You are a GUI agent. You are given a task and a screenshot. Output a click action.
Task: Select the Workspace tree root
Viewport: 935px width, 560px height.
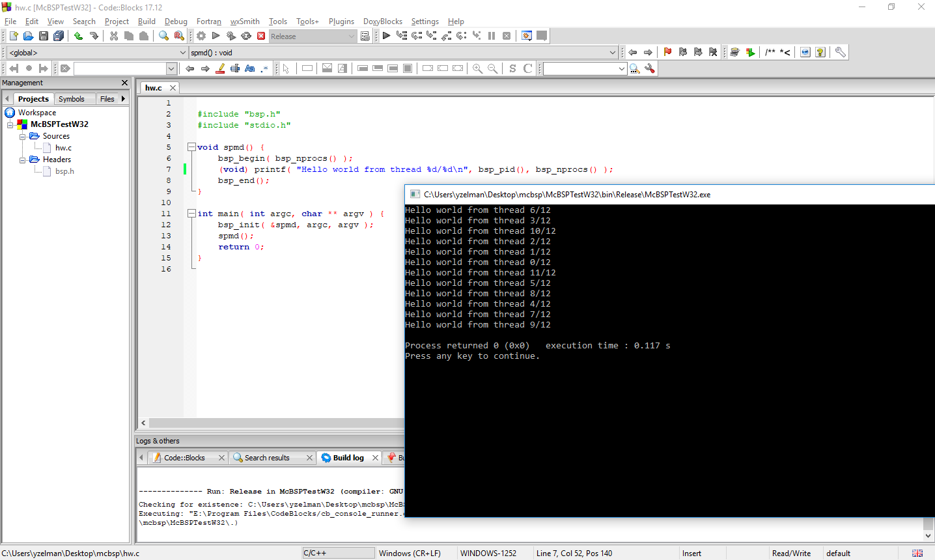(x=36, y=113)
